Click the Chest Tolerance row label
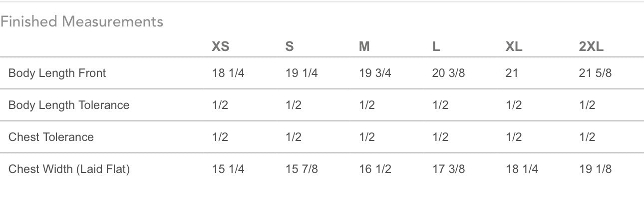The height and width of the screenshot is (200, 644). point(51,137)
